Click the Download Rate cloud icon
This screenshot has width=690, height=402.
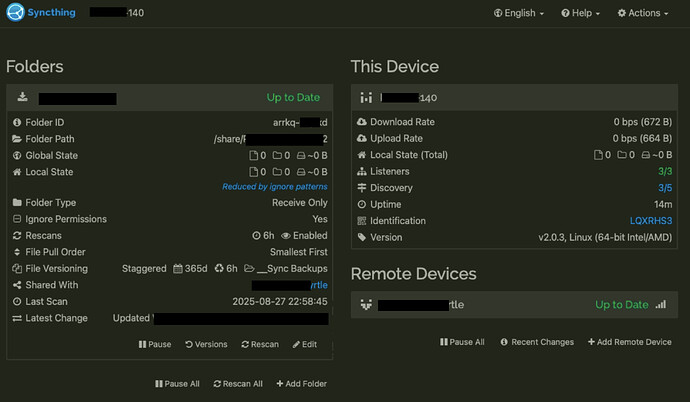point(362,122)
